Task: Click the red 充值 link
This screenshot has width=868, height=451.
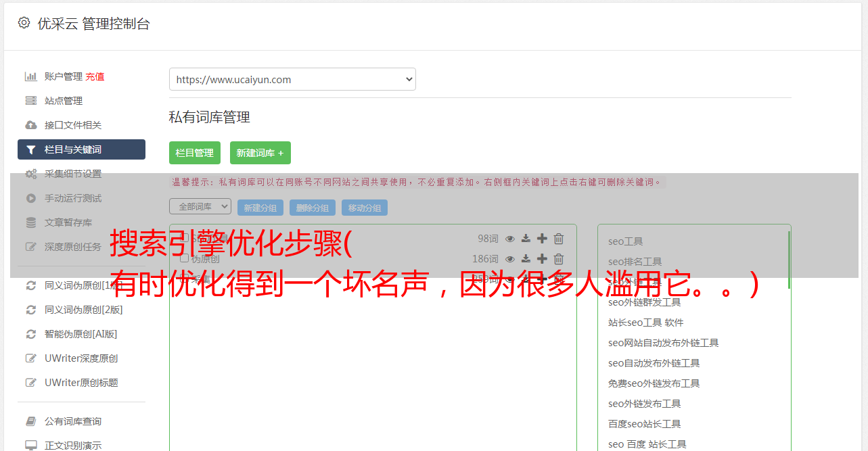Action: 95,76
